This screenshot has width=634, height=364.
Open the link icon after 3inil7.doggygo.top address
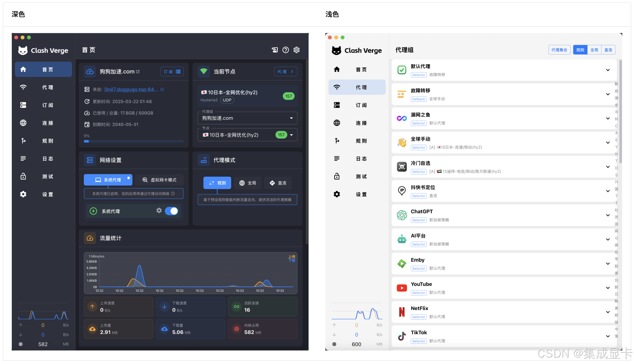pyautogui.click(x=162, y=90)
